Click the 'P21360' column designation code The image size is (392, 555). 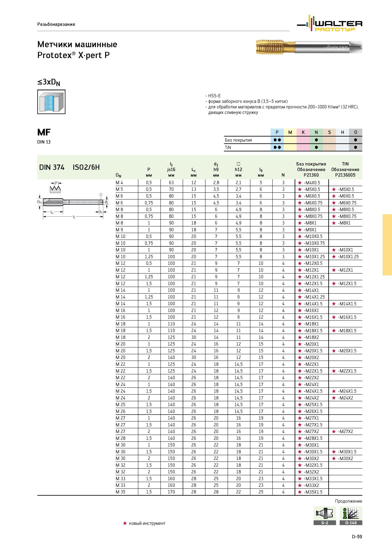(x=311, y=175)
